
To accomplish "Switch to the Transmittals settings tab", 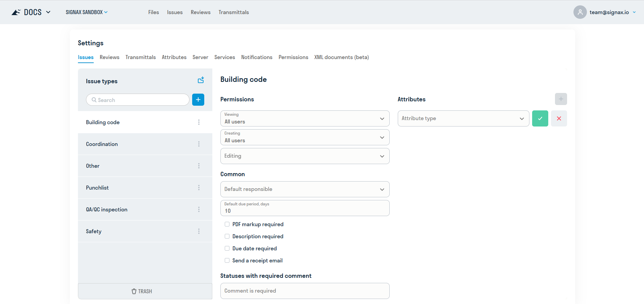I will point(140,57).
